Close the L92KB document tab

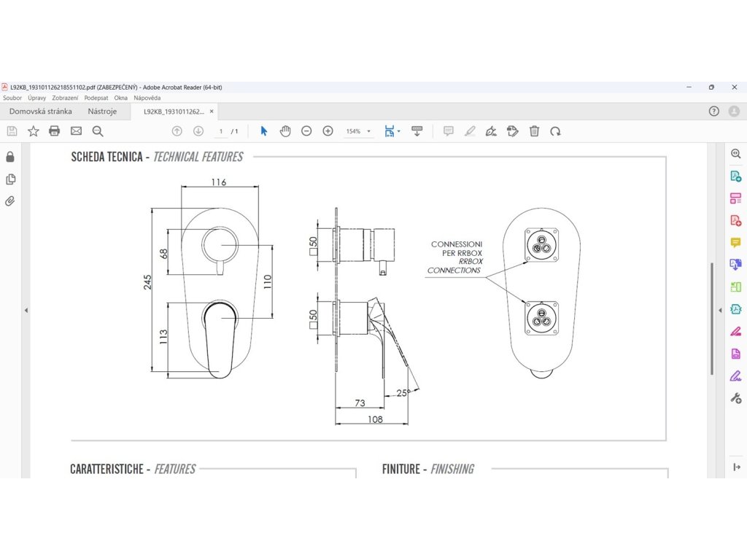pos(212,112)
